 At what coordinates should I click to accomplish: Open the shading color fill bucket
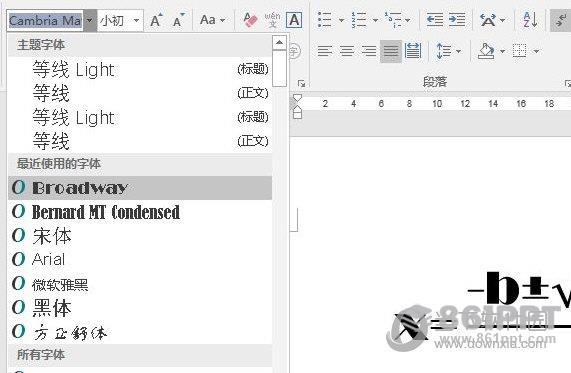486,51
